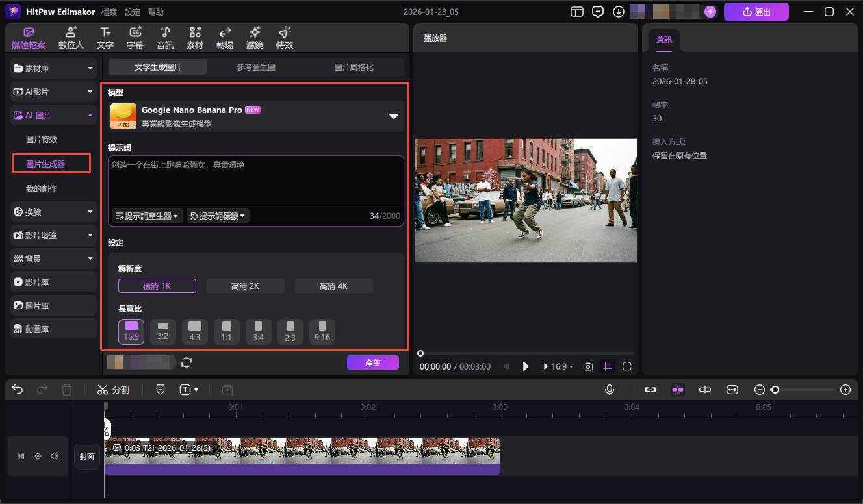The width and height of the screenshot is (863, 504).
Task: Open the 濾鏡 filters panel
Action: pyautogui.click(x=255, y=38)
